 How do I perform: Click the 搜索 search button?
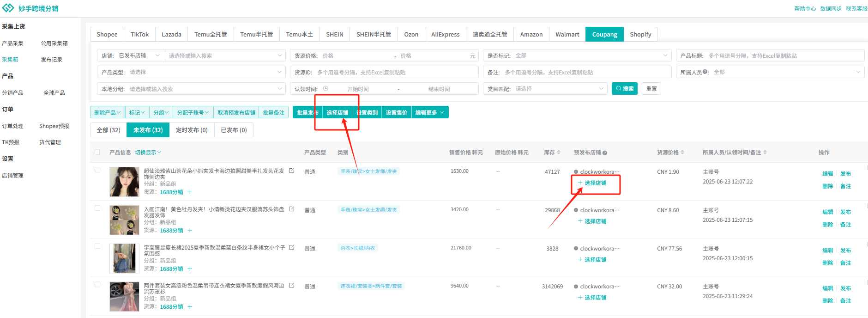pyautogui.click(x=625, y=89)
